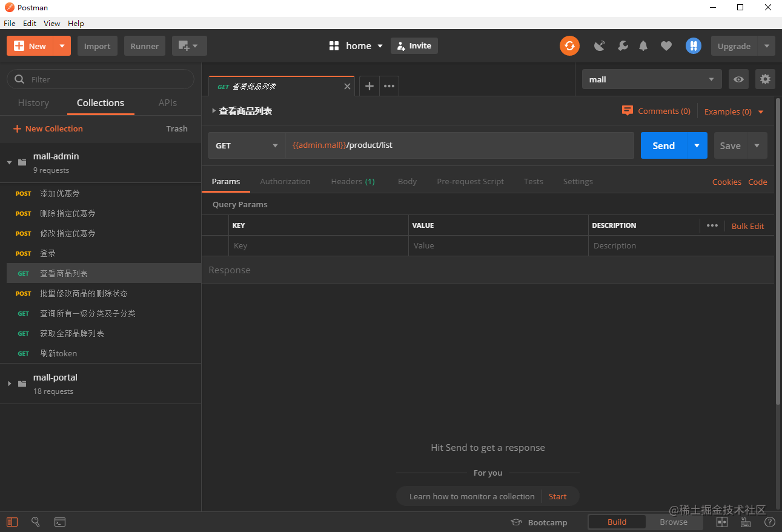Open tab options ellipsis menu

(389, 86)
